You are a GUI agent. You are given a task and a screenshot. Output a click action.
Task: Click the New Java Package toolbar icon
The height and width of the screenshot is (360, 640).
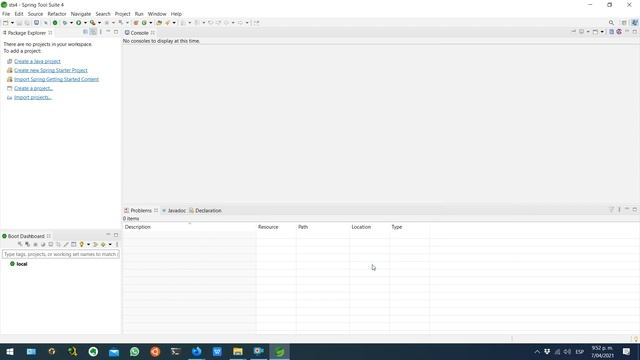(136, 23)
